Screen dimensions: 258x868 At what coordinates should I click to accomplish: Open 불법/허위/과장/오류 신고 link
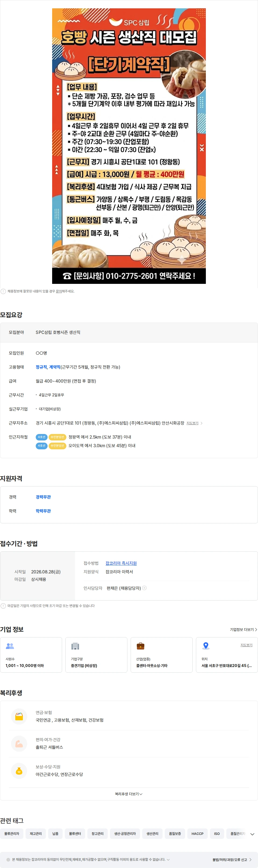(x=232, y=860)
